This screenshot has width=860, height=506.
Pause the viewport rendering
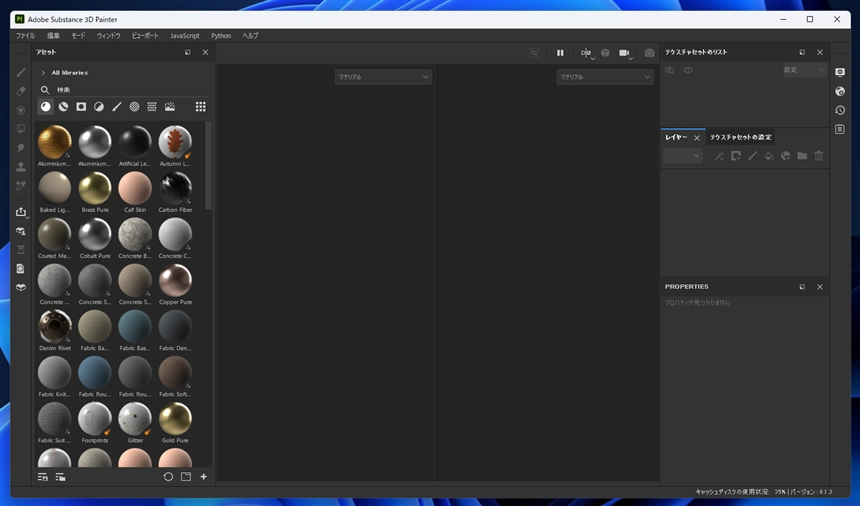560,53
